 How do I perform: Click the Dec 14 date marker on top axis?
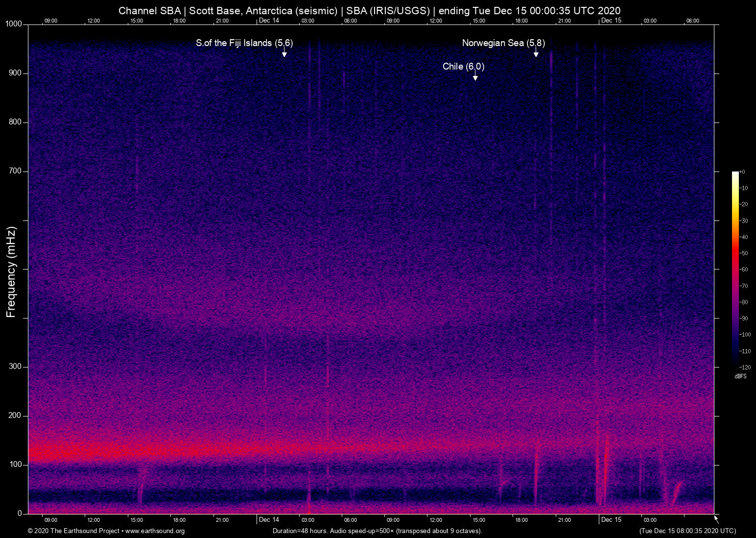[x=269, y=21]
